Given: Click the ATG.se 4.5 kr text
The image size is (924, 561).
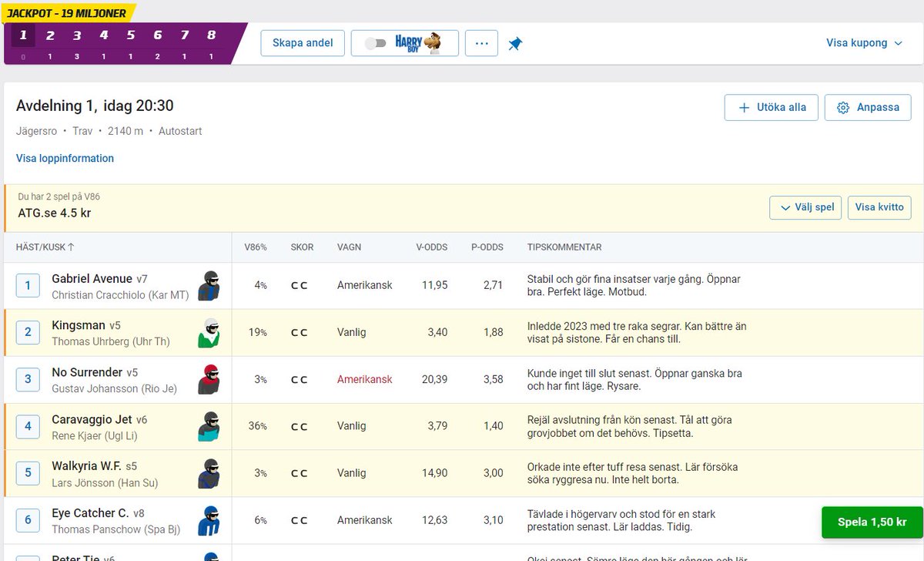Looking at the screenshot, I should tap(54, 213).
